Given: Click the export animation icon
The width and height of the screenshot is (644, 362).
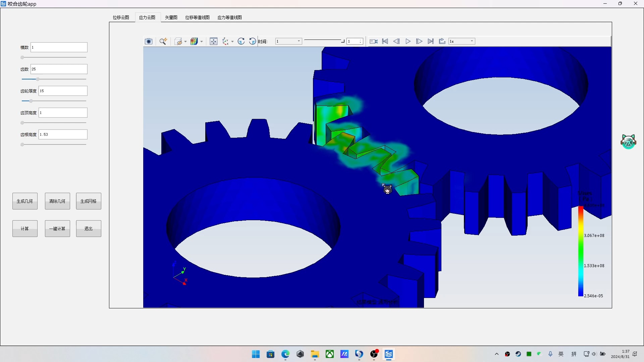Looking at the screenshot, I should coord(442,41).
